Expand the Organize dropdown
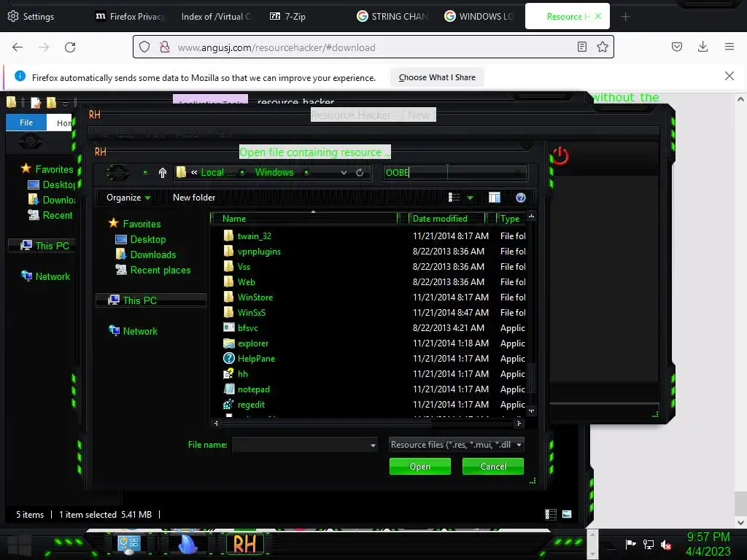 128,198
